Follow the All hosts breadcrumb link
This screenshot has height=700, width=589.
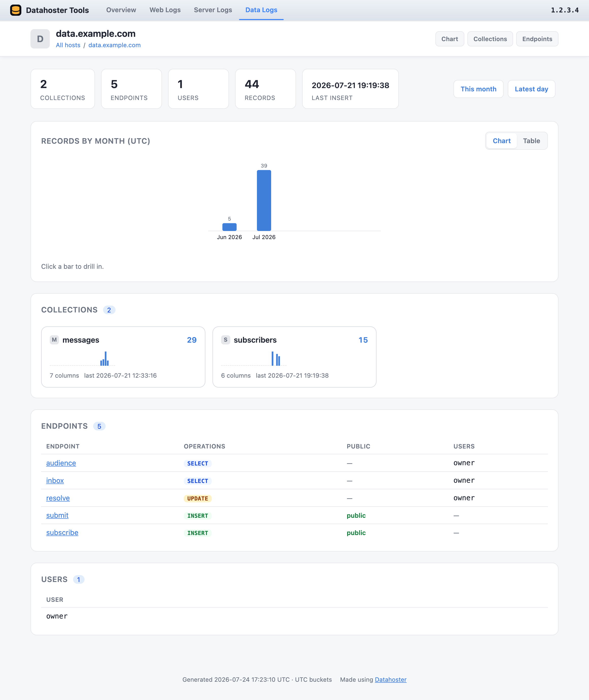[68, 45]
